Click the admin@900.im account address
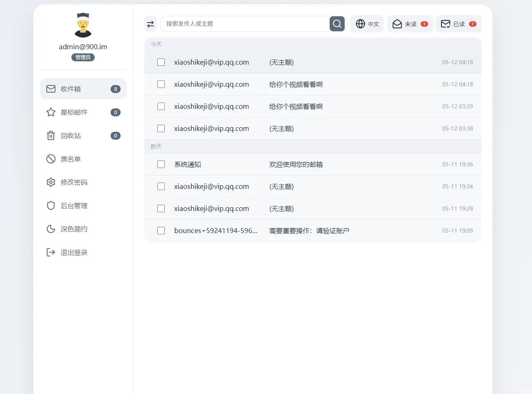The height and width of the screenshot is (394, 532). [83, 47]
